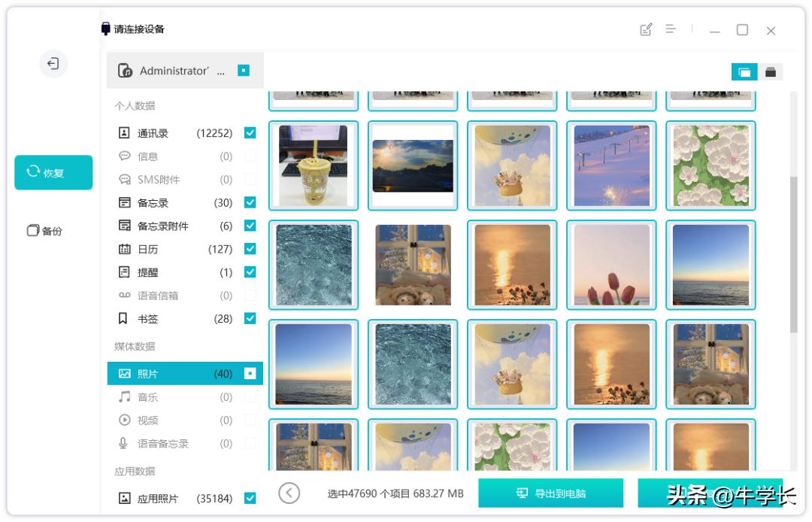Open the feedback/edit note icon

click(645, 29)
